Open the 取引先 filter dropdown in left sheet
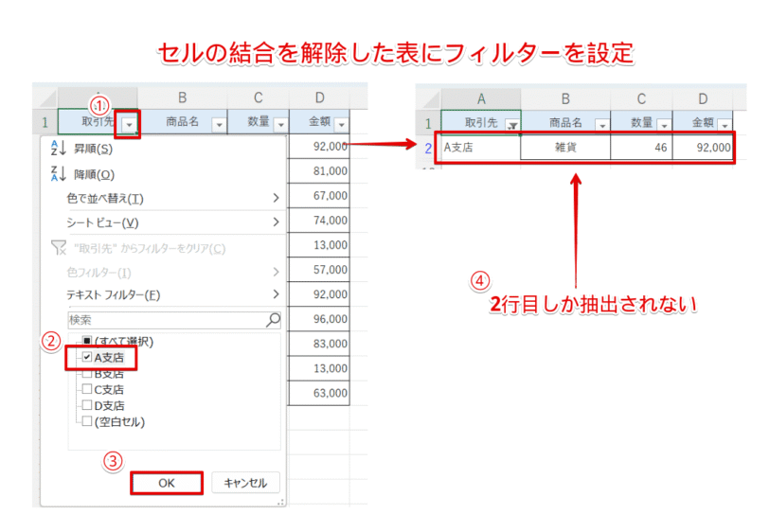 (x=129, y=125)
